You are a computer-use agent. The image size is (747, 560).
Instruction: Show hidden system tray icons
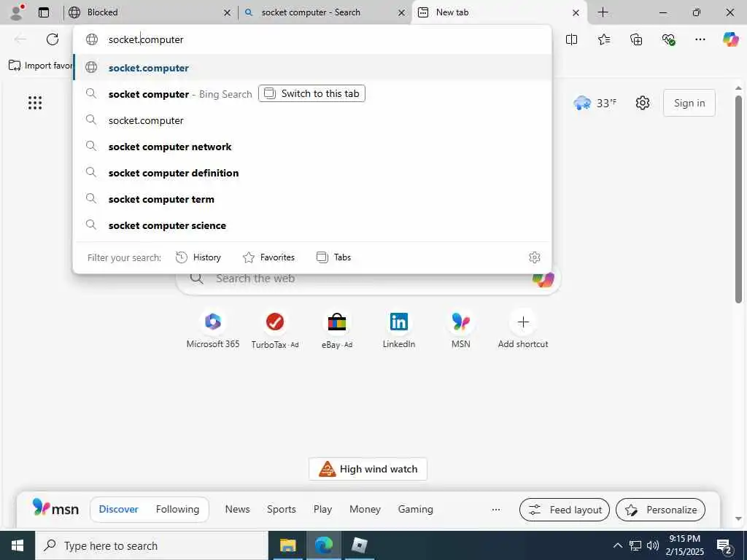[617, 545]
